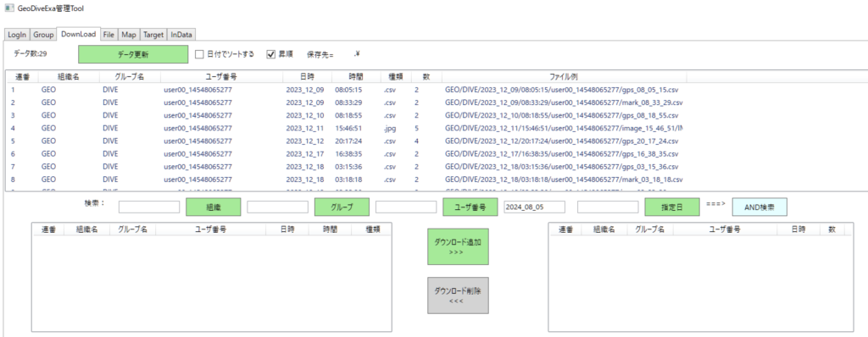Focus the user number search input field

pyautogui.click(x=406, y=207)
